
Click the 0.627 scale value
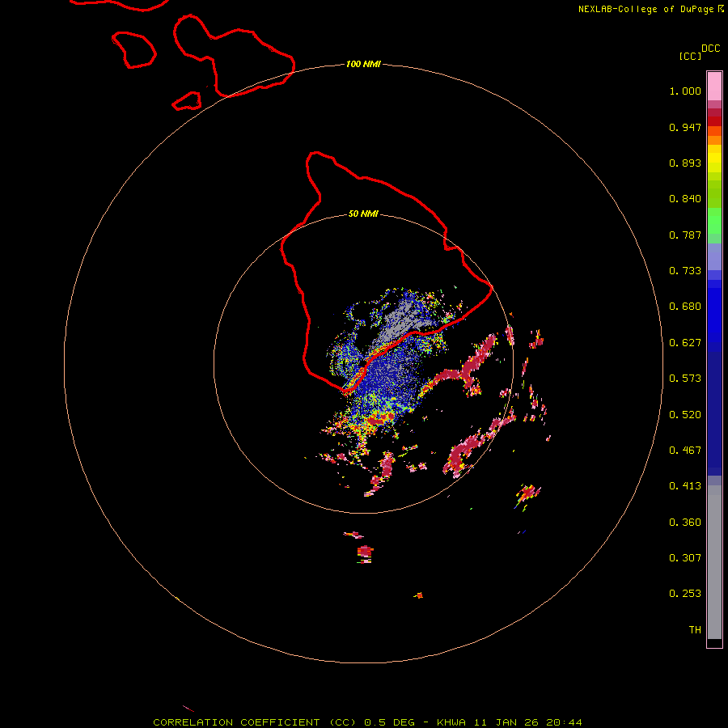point(685,343)
